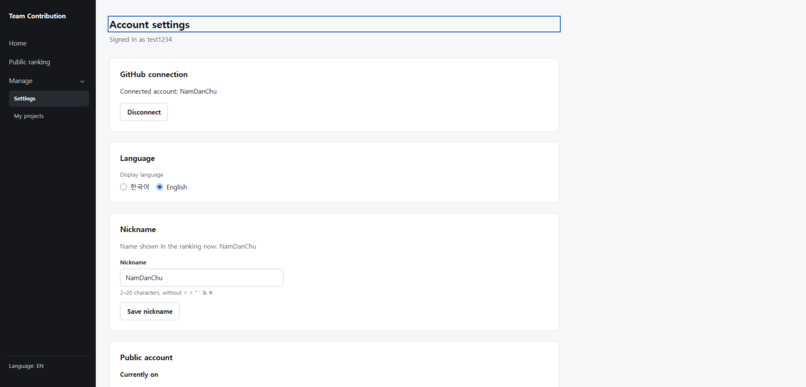Viewport: 806px width, 387px height.
Task: Select Settings in the sidebar
Action: click(x=49, y=99)
